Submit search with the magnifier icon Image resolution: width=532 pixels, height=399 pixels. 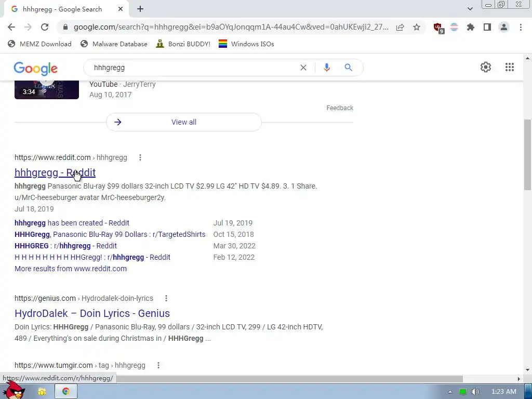click(x=348, y=68)
